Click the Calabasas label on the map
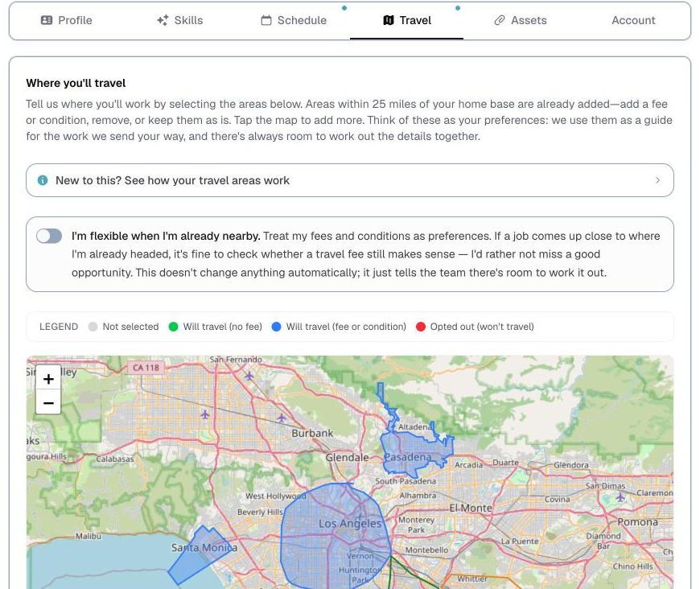The height and width of the screenshot is (589, 700). point(115,459)
